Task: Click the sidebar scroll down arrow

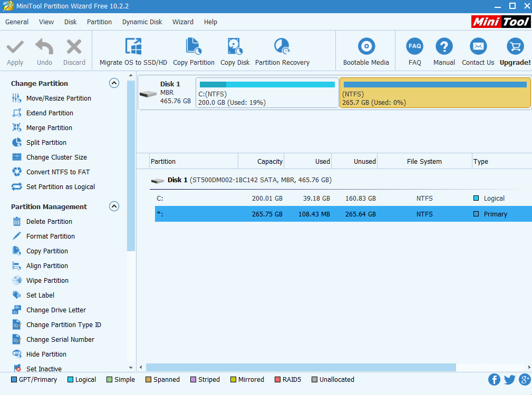Action: pyautogui.click(x=131, y=368)
